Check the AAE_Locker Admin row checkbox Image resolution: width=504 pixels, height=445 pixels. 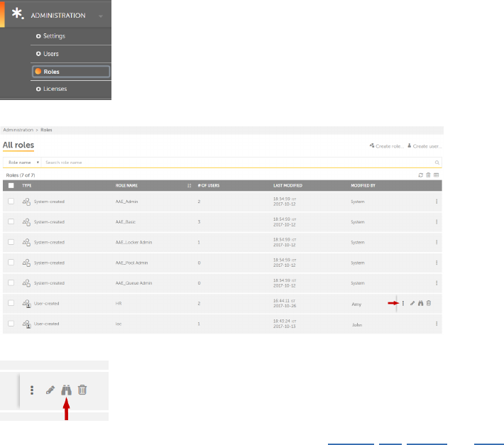(x=11, y=242)
